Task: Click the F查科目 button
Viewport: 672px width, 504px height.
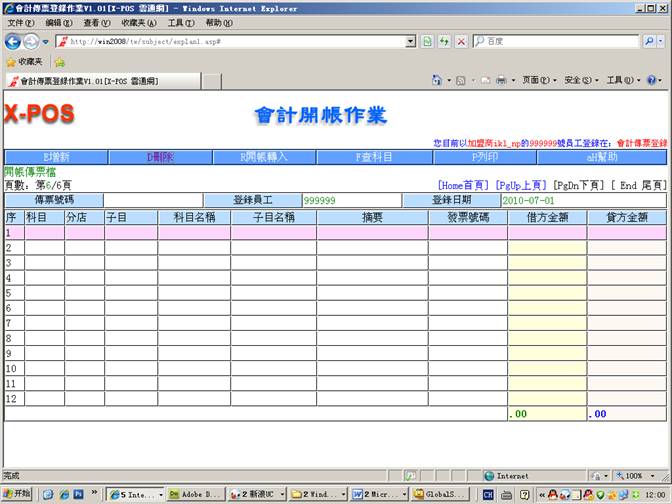Action: tap(375, 157)
